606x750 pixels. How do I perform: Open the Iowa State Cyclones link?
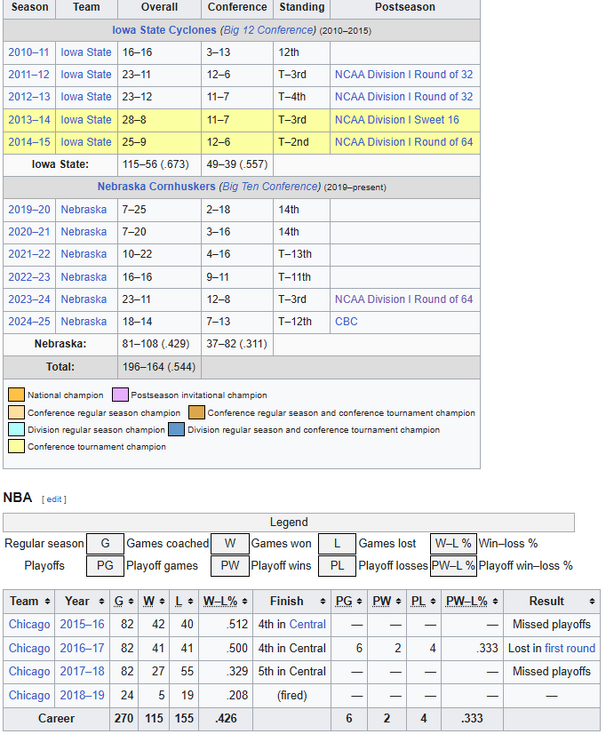tap(163, 30)
